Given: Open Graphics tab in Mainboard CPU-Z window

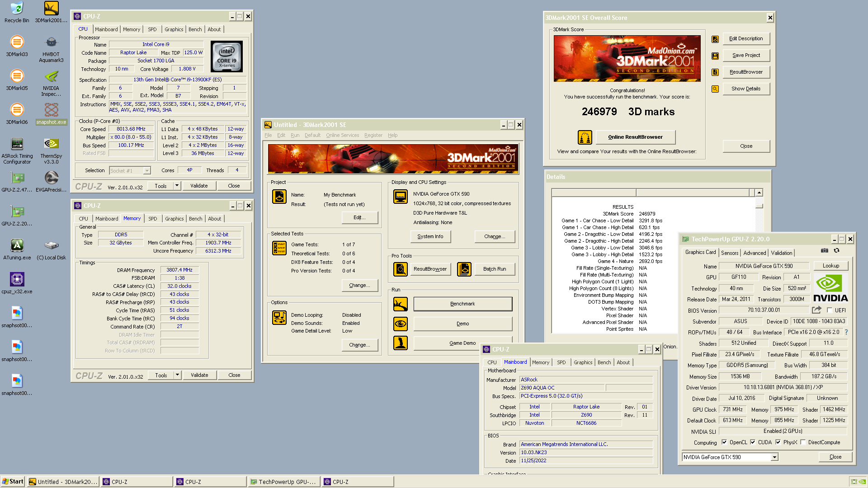Looking at the screenshot, I should click(583, 362).
